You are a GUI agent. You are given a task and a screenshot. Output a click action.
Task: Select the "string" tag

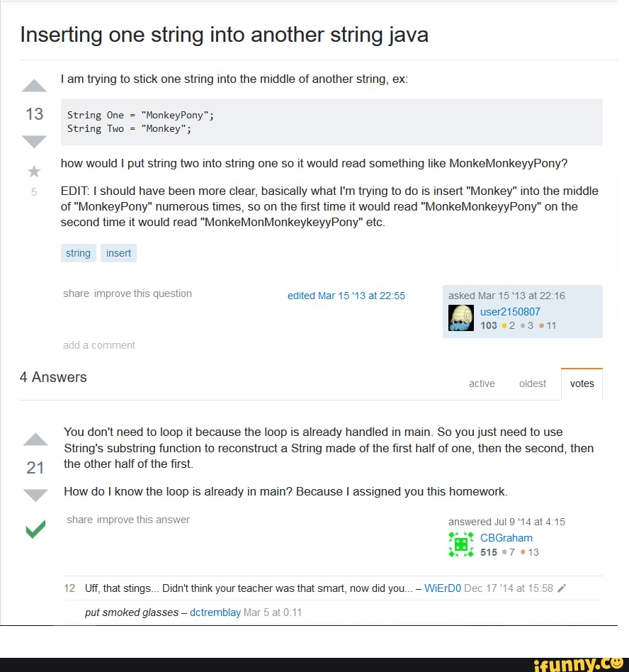click(x=78, y=253)
